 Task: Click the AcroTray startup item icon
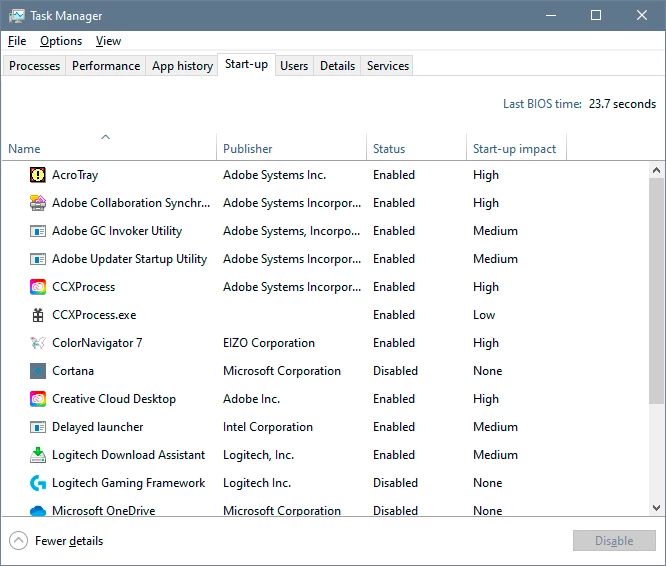coord(38,175)
